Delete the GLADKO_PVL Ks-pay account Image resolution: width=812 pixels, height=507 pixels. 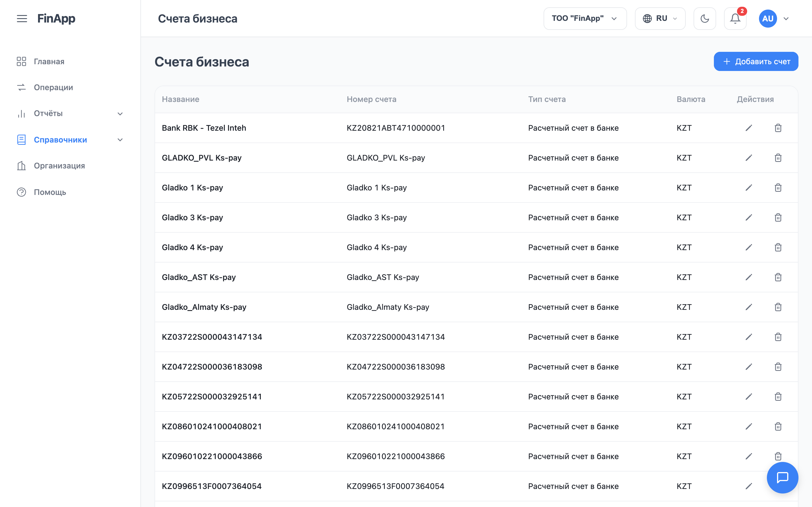(x=778, y=158)
